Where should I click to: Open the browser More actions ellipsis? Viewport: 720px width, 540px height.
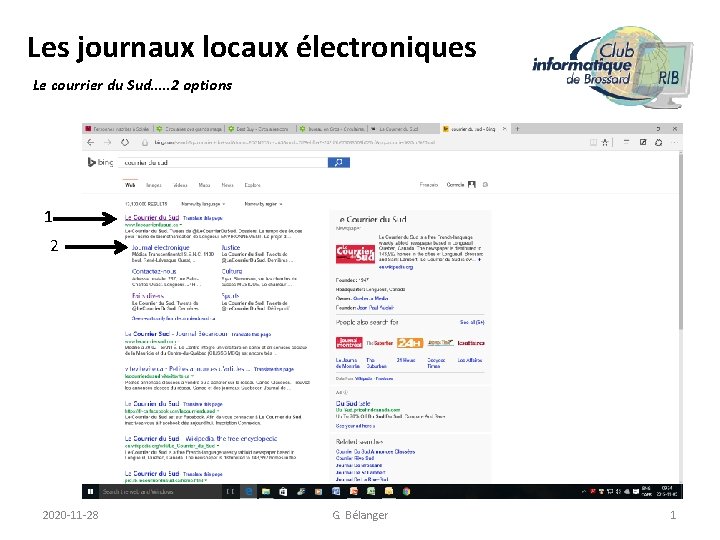(x=674, y=142)
